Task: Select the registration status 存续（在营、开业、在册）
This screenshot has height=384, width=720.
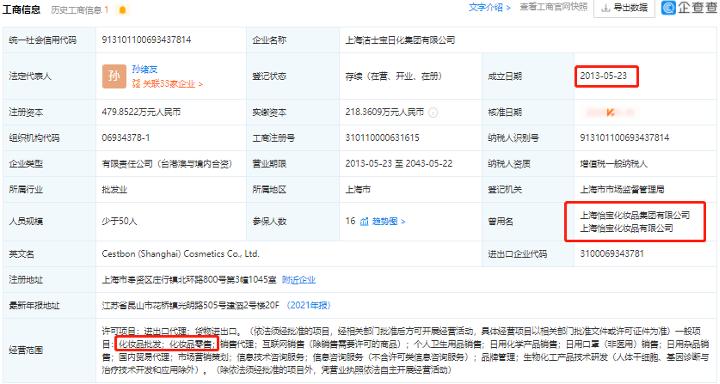Action: click(x=394, y=76)
